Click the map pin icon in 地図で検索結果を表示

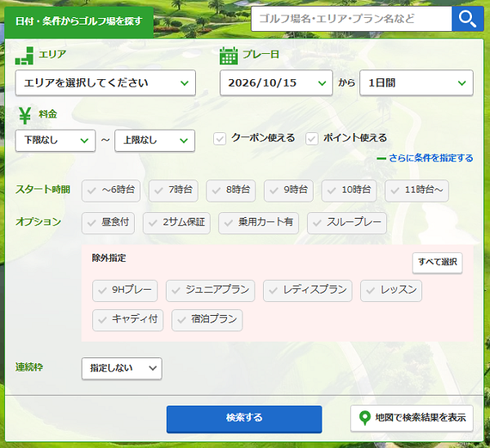coord(364,418)
